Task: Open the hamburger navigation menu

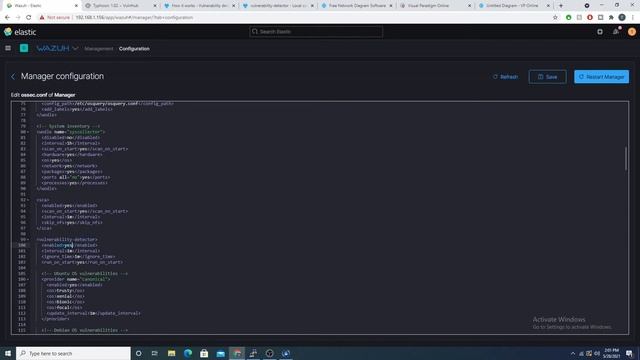Action: coord(8,48)
